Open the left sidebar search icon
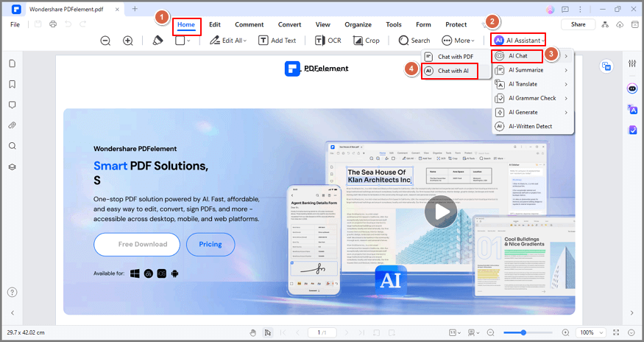Screen dimensions: 644x342 point(13,146)
